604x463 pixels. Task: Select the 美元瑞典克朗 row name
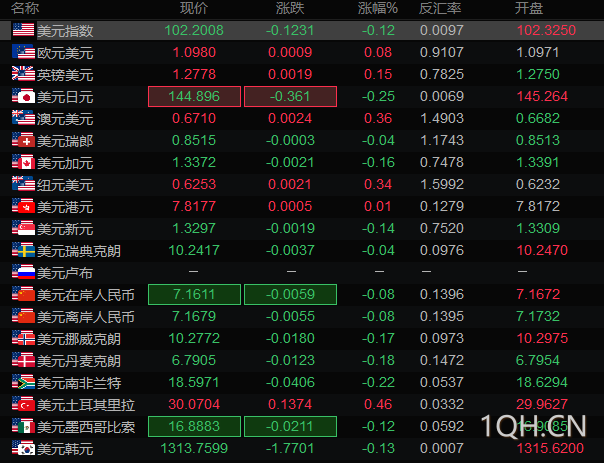tap(79, 251)
